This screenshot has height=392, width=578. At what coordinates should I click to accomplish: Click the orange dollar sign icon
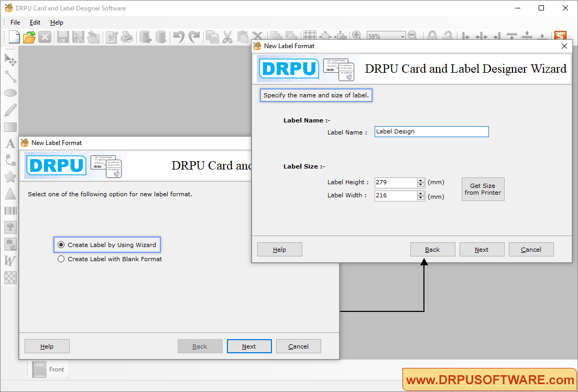[560, 36]
